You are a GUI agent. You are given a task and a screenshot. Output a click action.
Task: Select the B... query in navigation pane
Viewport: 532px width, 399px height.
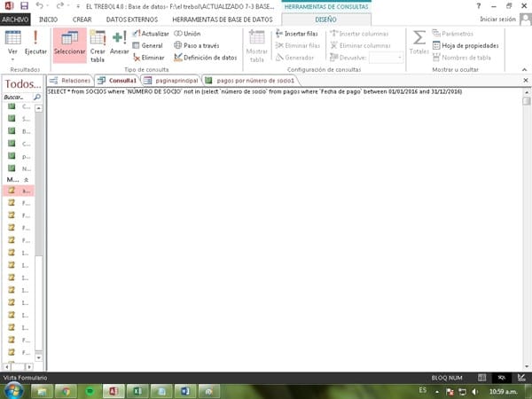(x=19, y=131)
